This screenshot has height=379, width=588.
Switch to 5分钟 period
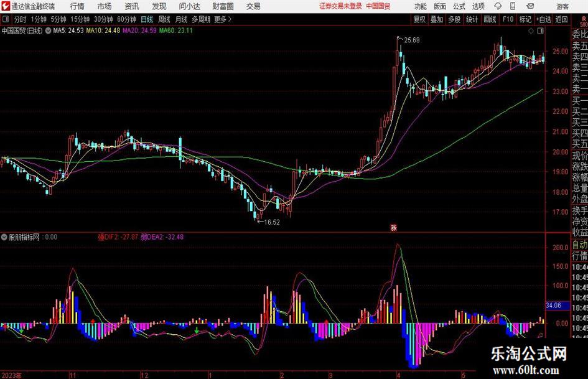[x=58, y=19]
